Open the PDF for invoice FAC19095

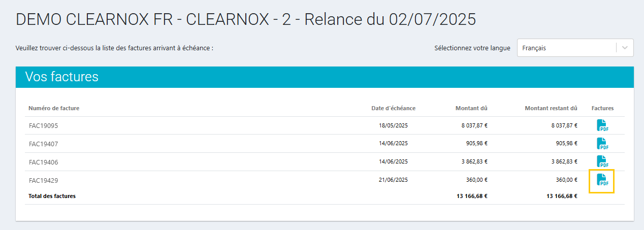602,125
